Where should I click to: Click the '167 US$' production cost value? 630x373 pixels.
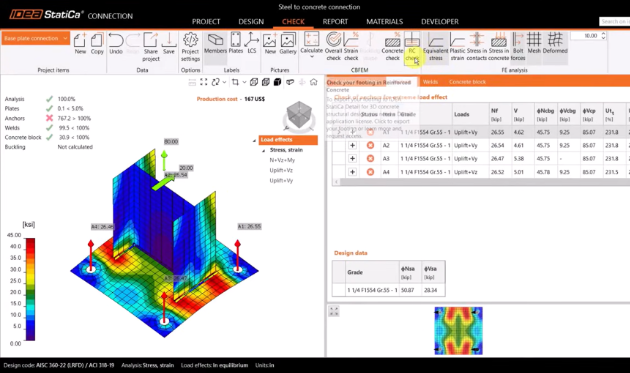(x=254, y=99)
